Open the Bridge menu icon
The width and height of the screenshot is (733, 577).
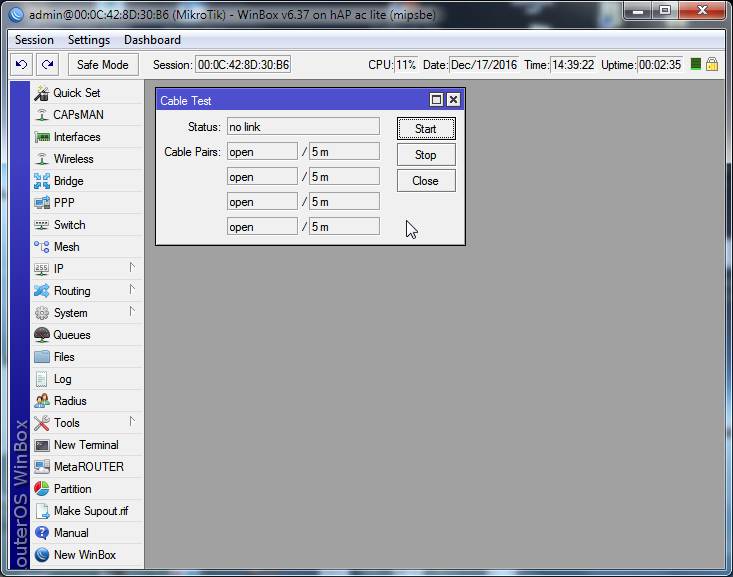pyautogui.click(x=42, y=180)
